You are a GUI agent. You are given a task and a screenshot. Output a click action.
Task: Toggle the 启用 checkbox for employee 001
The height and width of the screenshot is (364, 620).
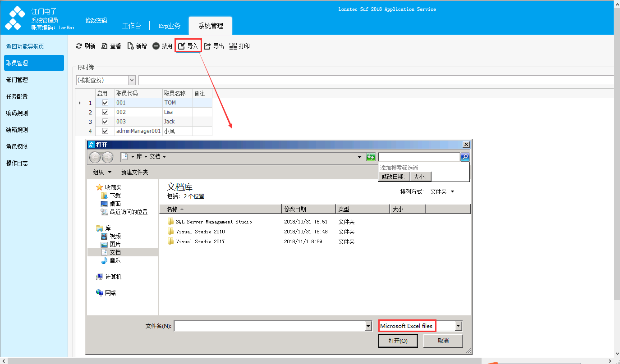pos(106,103)
